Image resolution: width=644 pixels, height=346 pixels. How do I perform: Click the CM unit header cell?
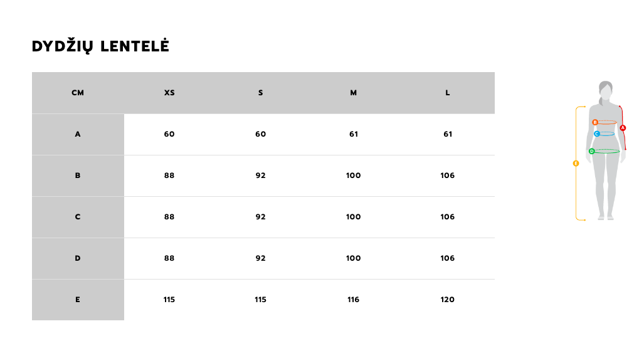(78, 93)
